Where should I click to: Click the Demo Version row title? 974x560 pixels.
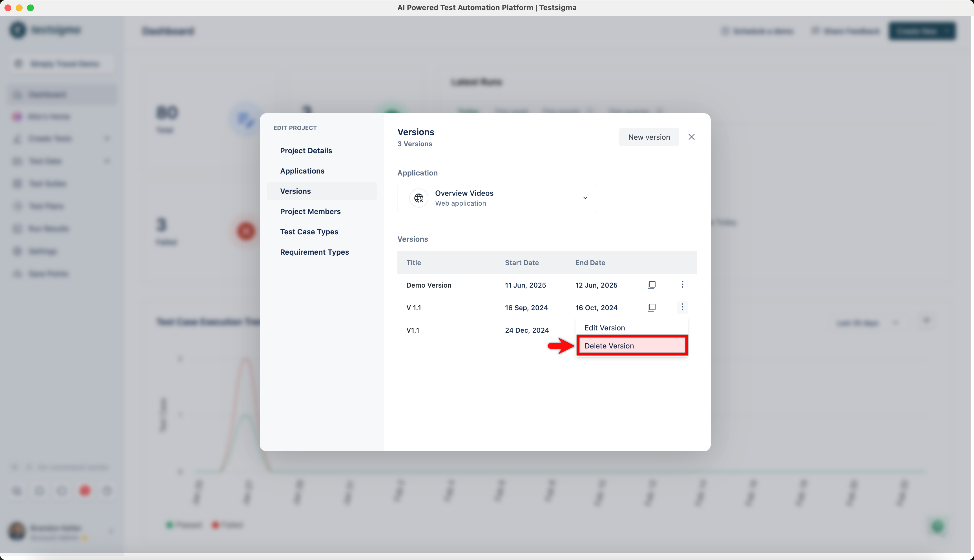point(429,285)
